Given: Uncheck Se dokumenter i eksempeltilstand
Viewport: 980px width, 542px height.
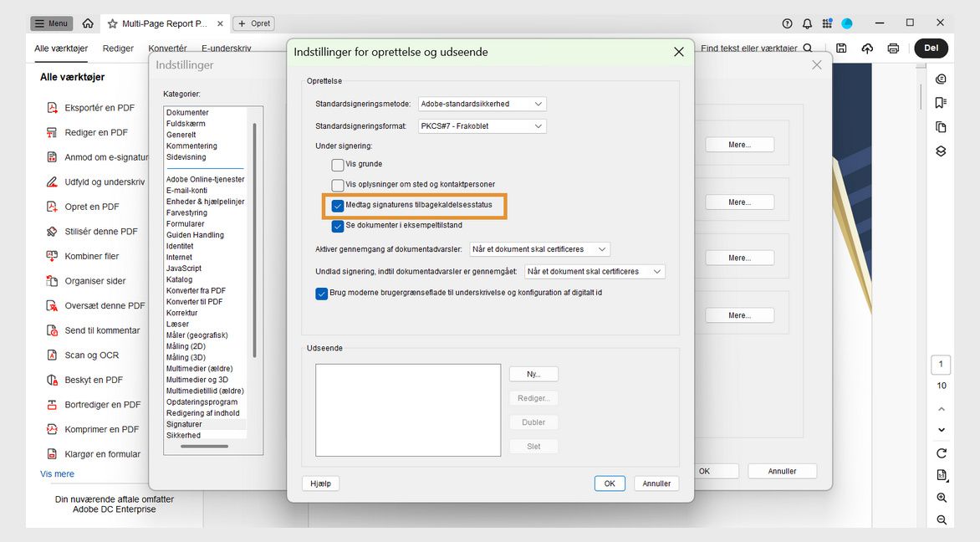Looking at the screenshot, I should click(338, 226).
